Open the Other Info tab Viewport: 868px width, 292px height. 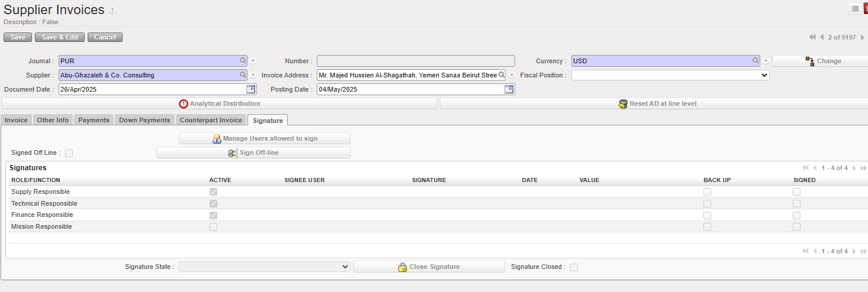tap(53, 120)
